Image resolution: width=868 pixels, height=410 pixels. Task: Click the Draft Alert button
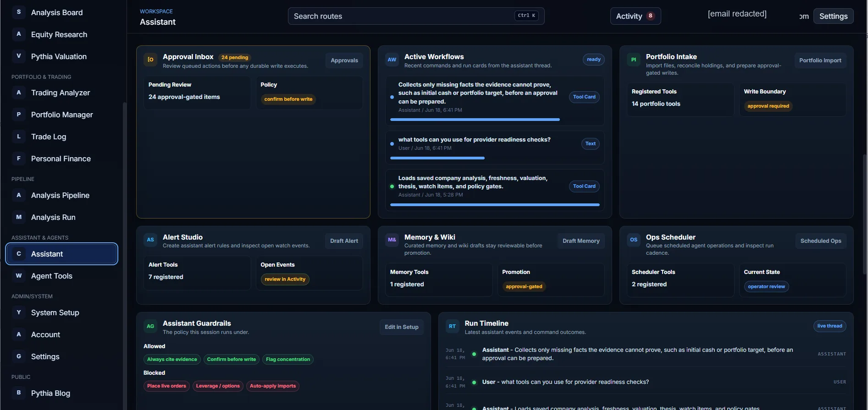click(344, 241)
